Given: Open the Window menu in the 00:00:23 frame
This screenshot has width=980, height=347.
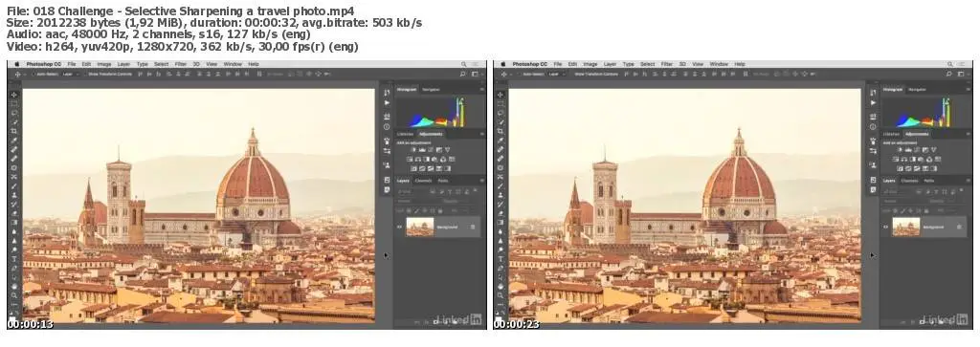Looking at the screenshot, I should [x=718, y=64].
